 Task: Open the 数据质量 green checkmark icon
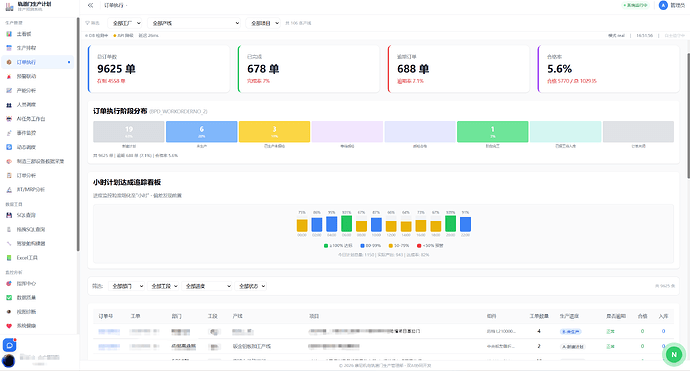tap(9, 298)
